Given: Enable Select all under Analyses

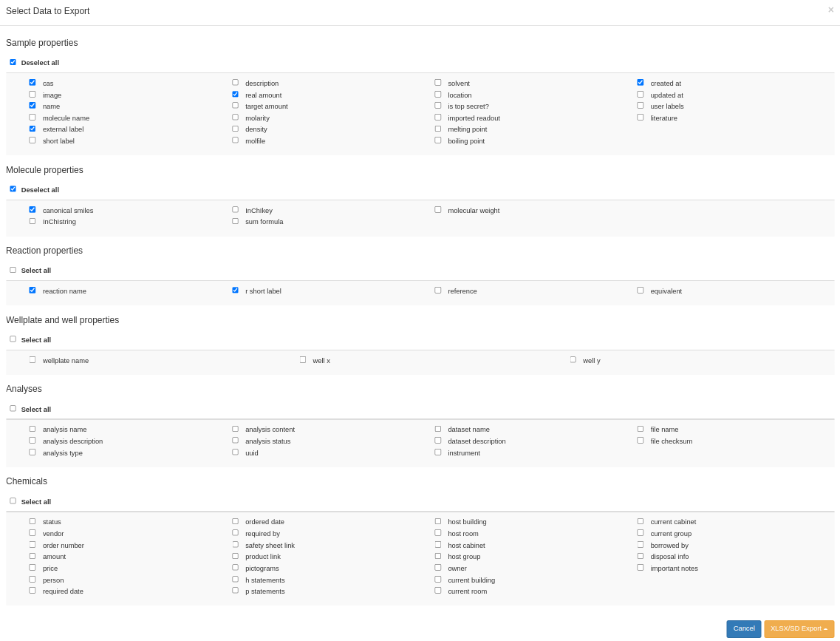Looking at the screenshot, I should 13,407.
